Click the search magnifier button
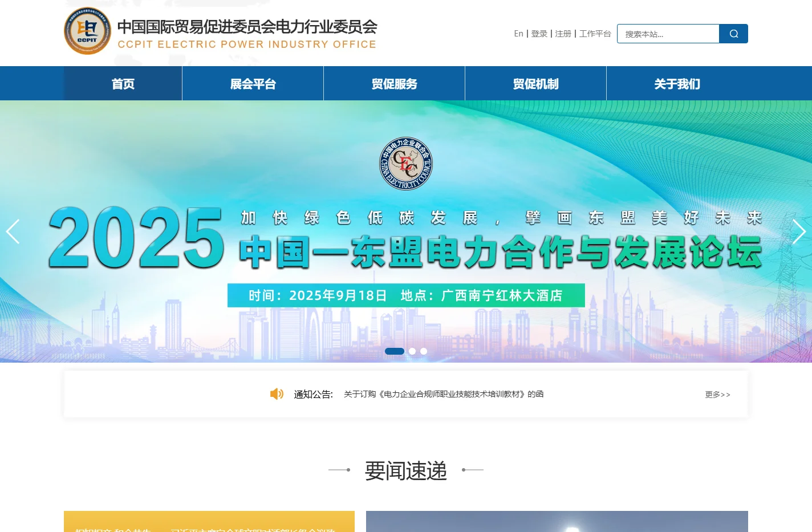This screenshot has width=812, height=532. pyautogui.click(x=733, y=34)
